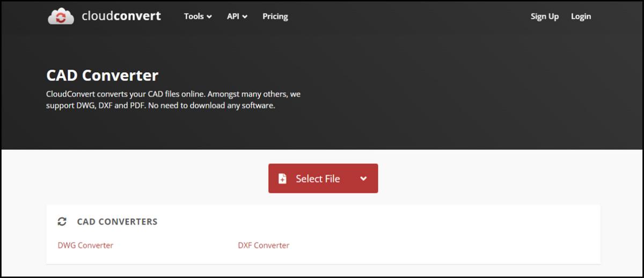
Task: Open the DWG Converter link
Action: (x=85, y=245)
